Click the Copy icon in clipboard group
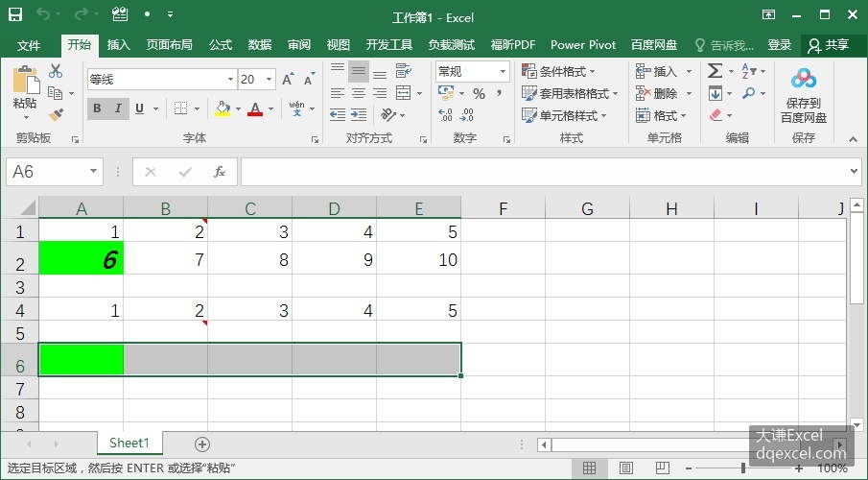This screenshot has width=868, height=480. [55, 92]
